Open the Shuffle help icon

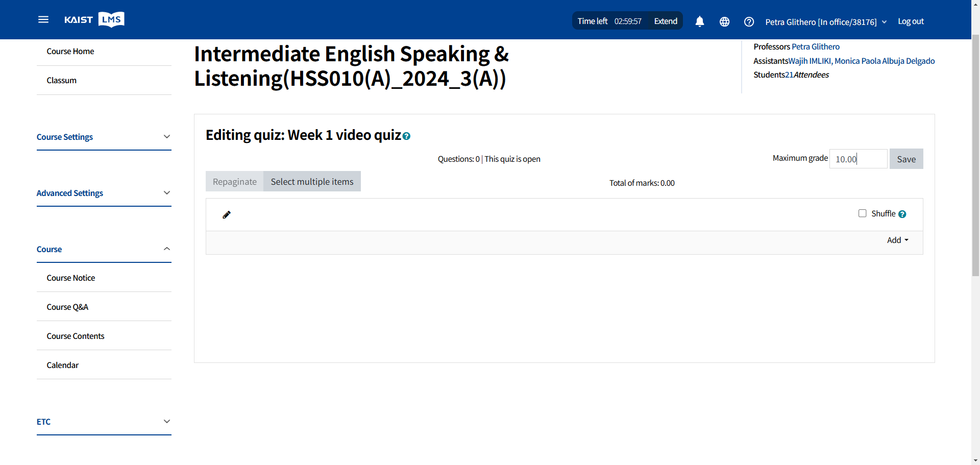point(902,214)
